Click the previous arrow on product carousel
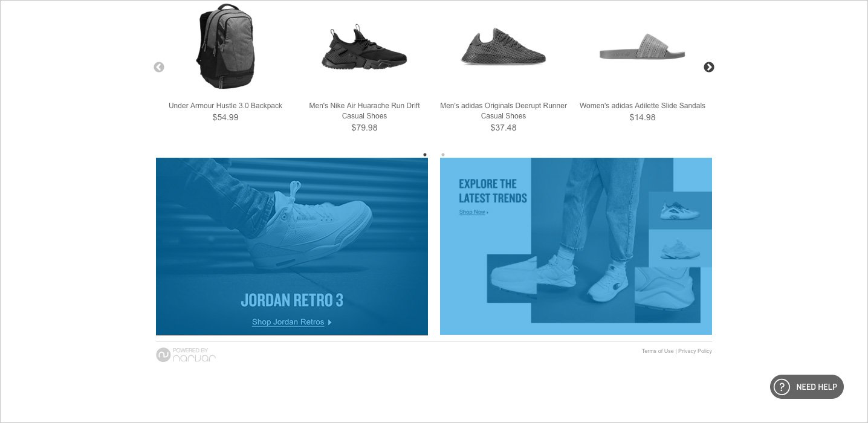The width and height of the screenshot is (868, 423). click(159, 67)
